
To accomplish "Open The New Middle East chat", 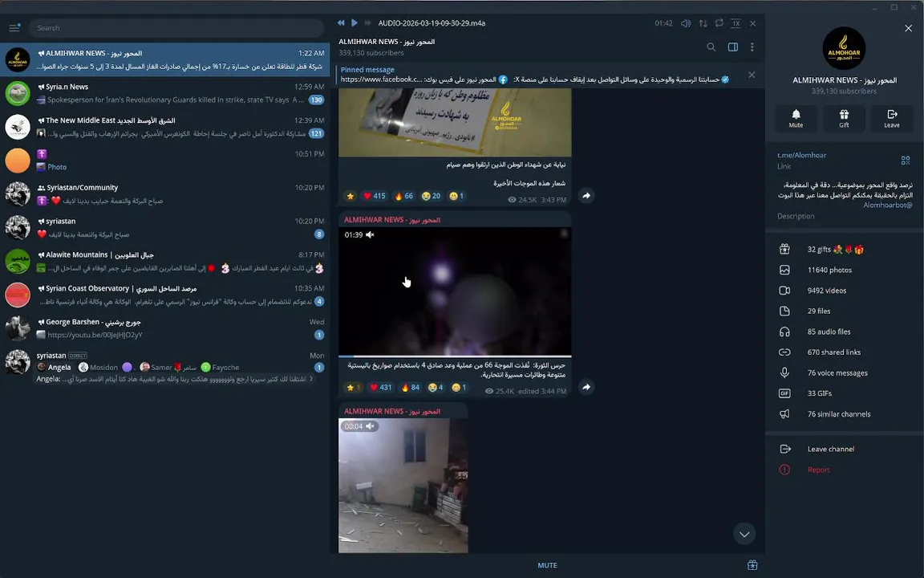I will 165,127.
